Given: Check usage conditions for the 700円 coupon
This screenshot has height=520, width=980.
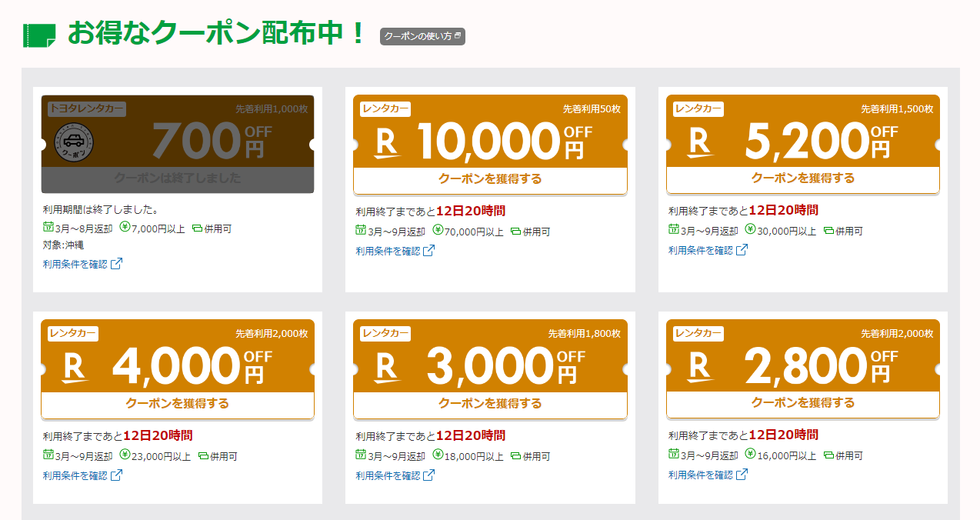Looking at the screenshot, I should [x=82, y=264].
